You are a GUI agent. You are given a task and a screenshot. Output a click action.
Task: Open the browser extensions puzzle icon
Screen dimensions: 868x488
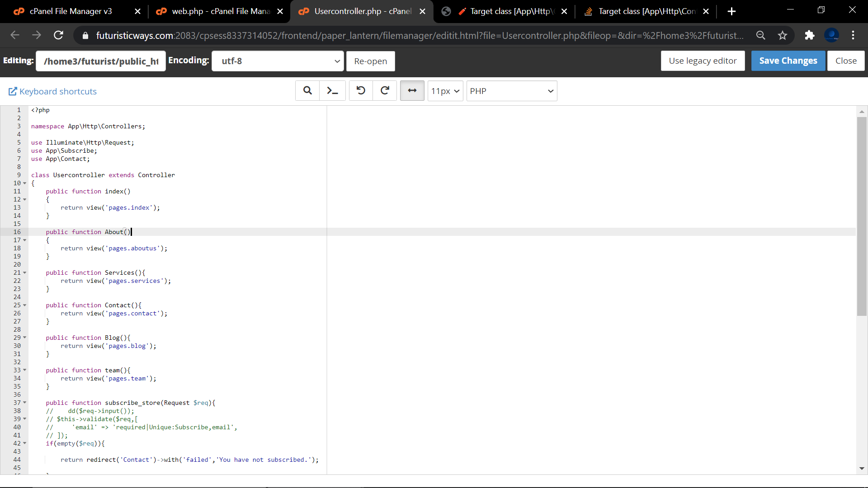(x=809, y=35)
